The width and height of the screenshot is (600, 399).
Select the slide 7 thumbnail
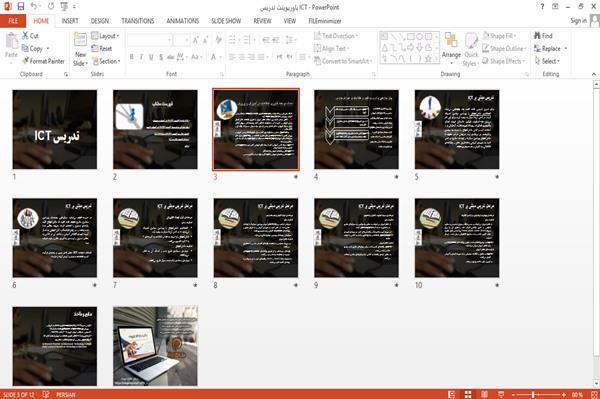pyautogui.click(x=155, y=238)
